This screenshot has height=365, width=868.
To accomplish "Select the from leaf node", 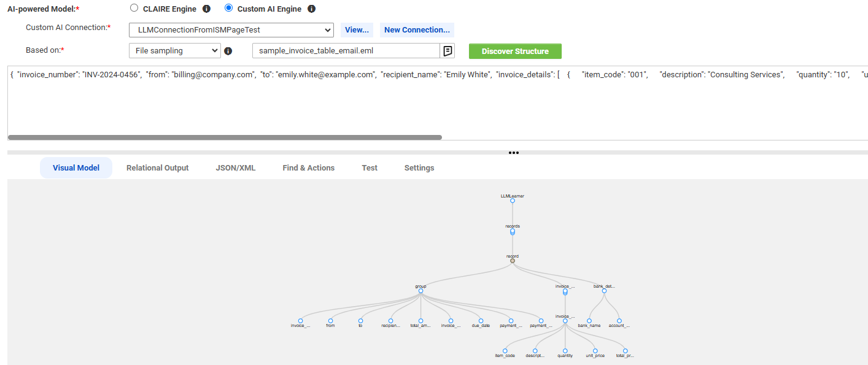I will point(330,320).
